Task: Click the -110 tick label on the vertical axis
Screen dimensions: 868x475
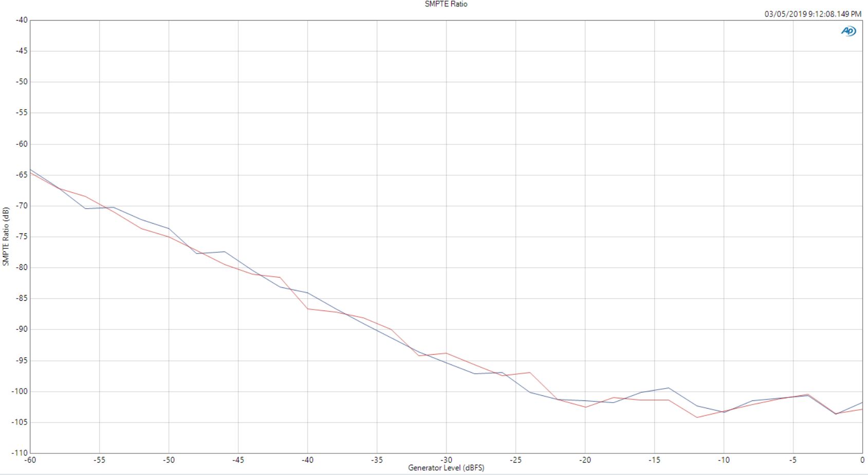Action: [x=20, y=453]
